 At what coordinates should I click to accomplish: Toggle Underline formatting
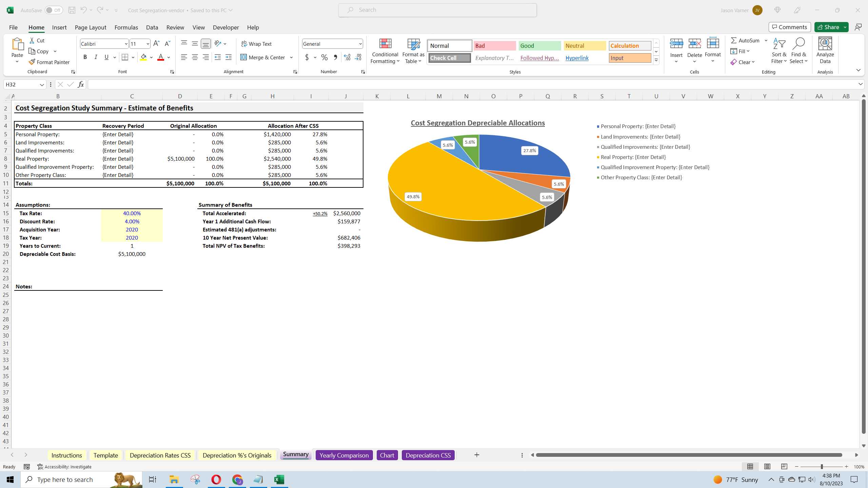coord(106,57)
